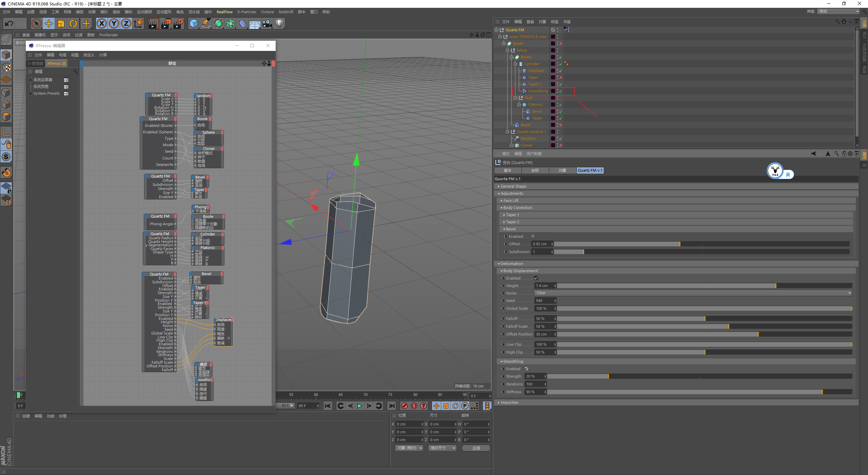This screenshot has width=868, height=475.
Task: Click the 应用 button in coordinates
Action: tap(476, 448)
